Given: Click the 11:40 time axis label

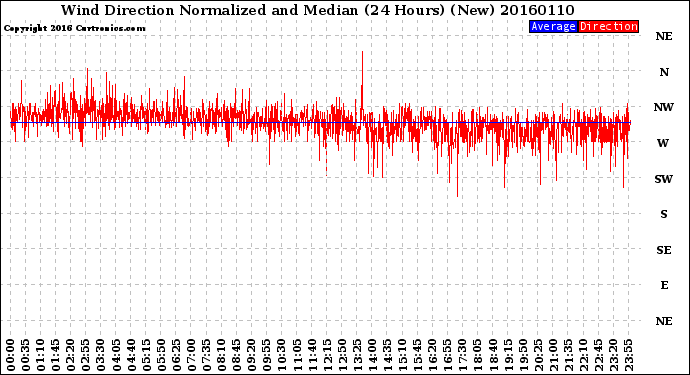Looking at the screenshot, I should coord(312,355).
